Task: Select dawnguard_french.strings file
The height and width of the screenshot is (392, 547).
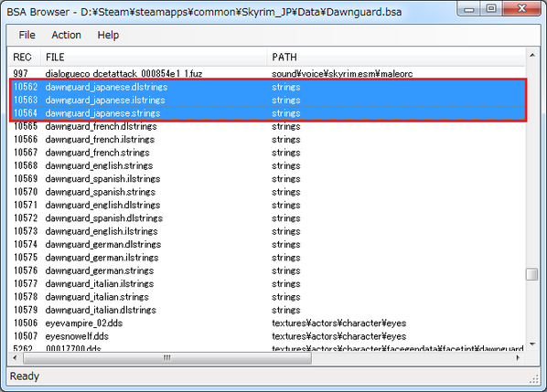Action: coord(97,153)
